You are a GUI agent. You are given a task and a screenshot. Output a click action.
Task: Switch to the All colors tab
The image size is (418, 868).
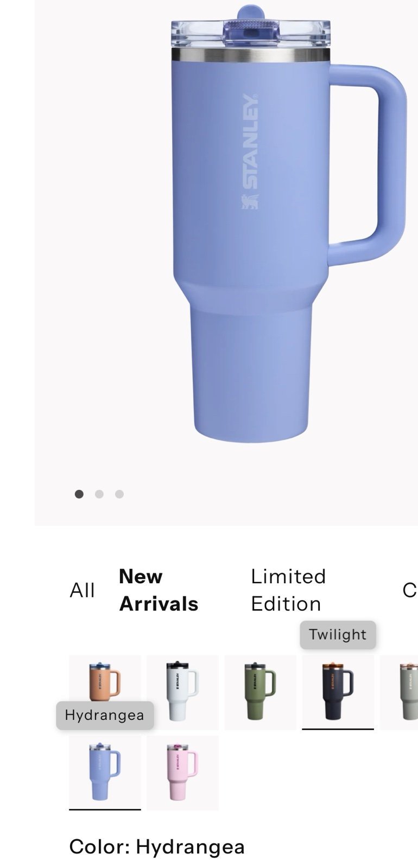click(x=83, y=590)
